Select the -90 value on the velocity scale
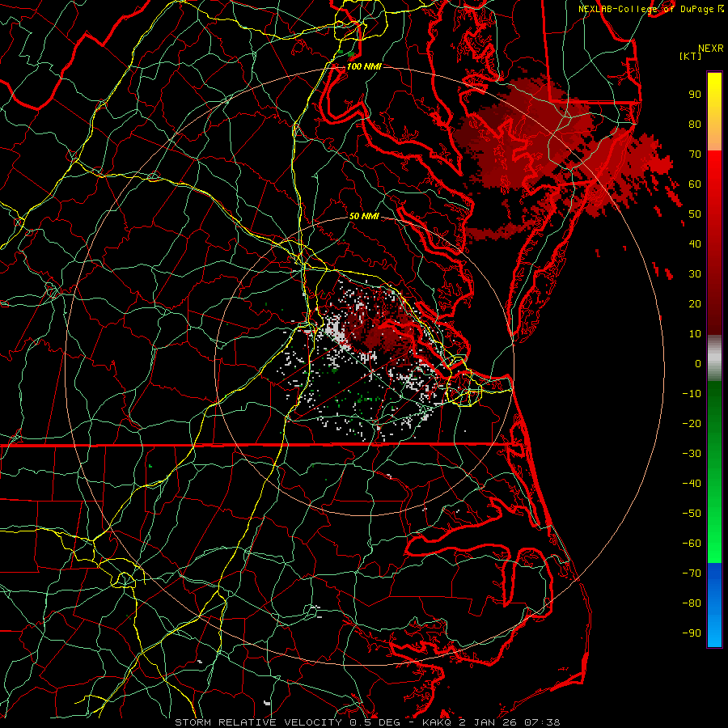 tap(692, 633)
